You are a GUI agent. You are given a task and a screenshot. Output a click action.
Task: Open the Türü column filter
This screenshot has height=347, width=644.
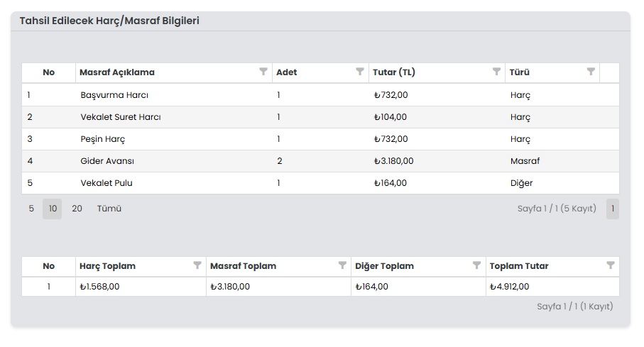pos(591,72)
